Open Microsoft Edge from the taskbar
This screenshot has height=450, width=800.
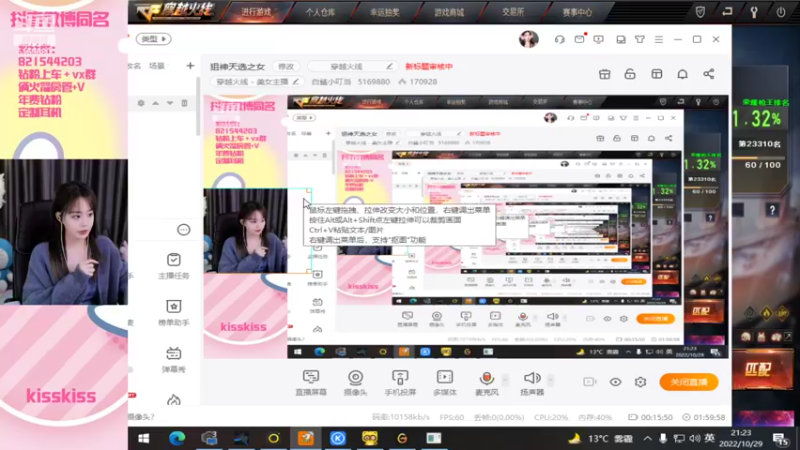tap(177, 438)
